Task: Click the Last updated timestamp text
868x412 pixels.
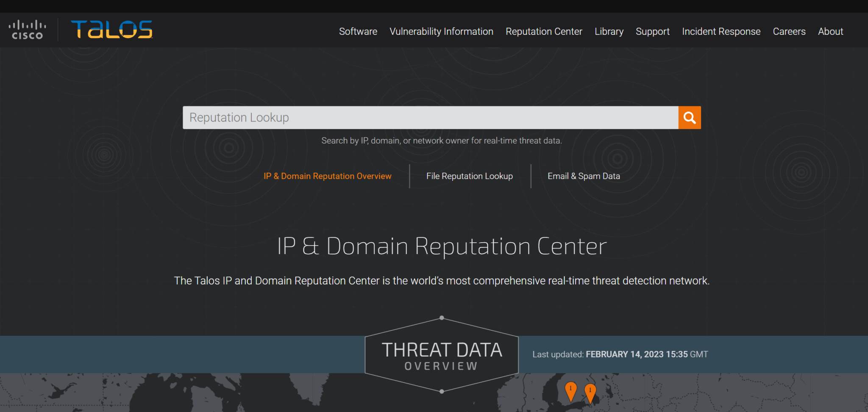Action: tap(620, 354)
